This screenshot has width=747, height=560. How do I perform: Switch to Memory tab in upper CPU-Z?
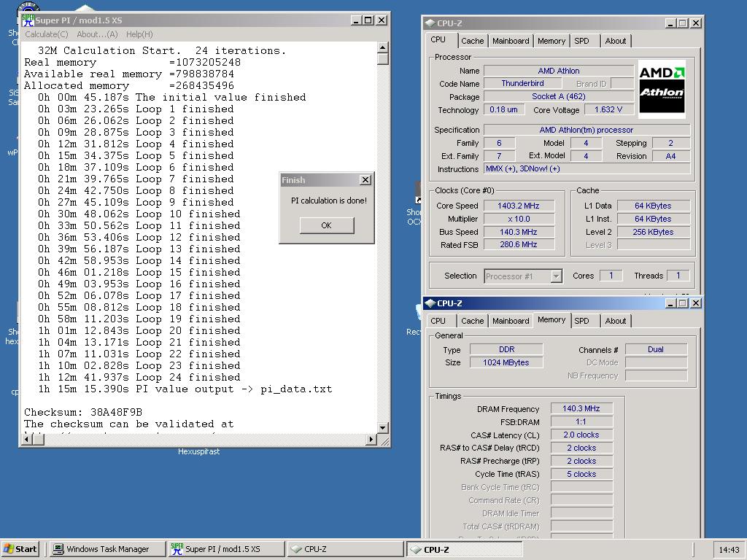coord(551,41)
